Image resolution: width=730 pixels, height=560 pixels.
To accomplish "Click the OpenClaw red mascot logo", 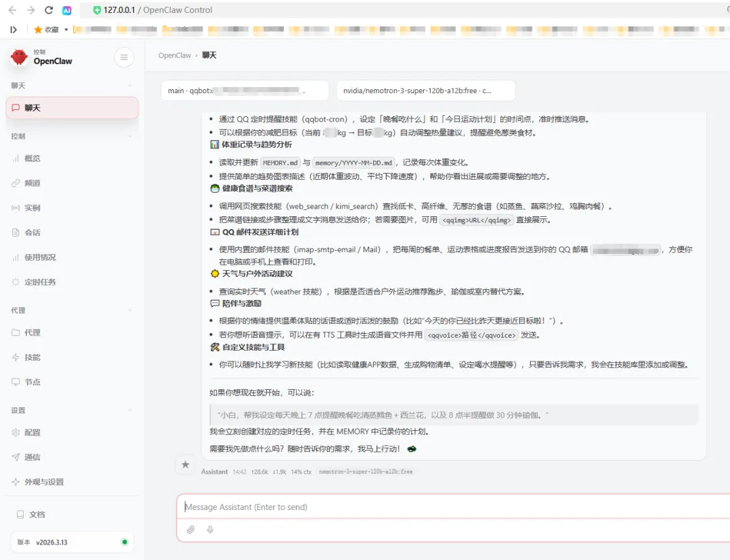I will coord(19,57).
